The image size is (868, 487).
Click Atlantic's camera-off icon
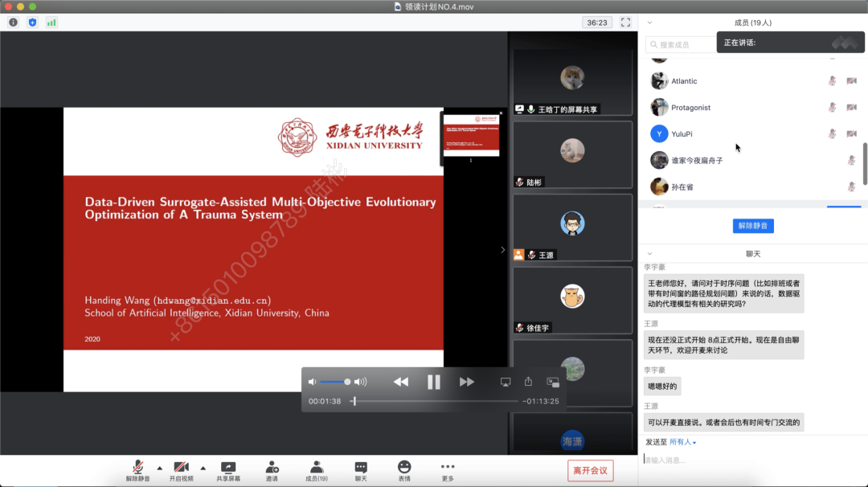[851, 81]
